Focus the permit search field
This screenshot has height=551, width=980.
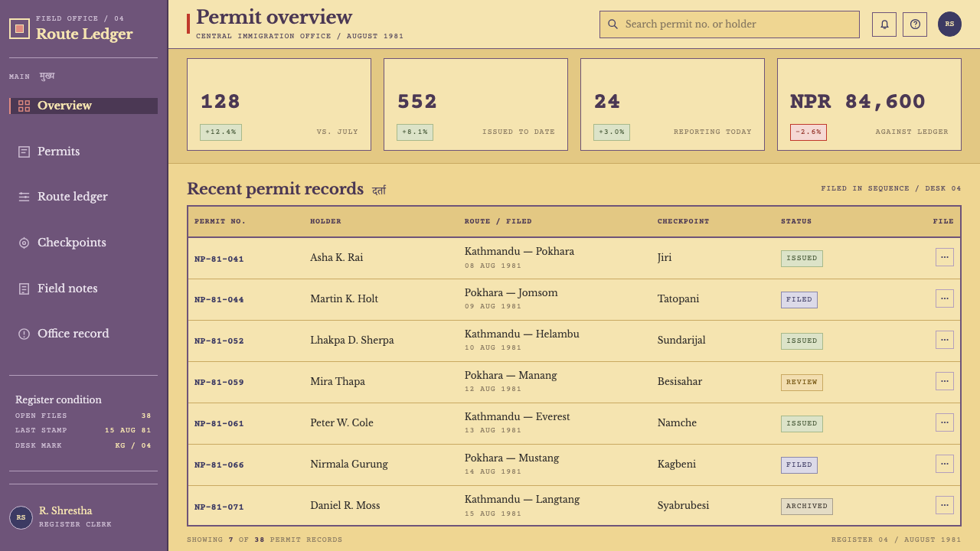tap(730, 24)
